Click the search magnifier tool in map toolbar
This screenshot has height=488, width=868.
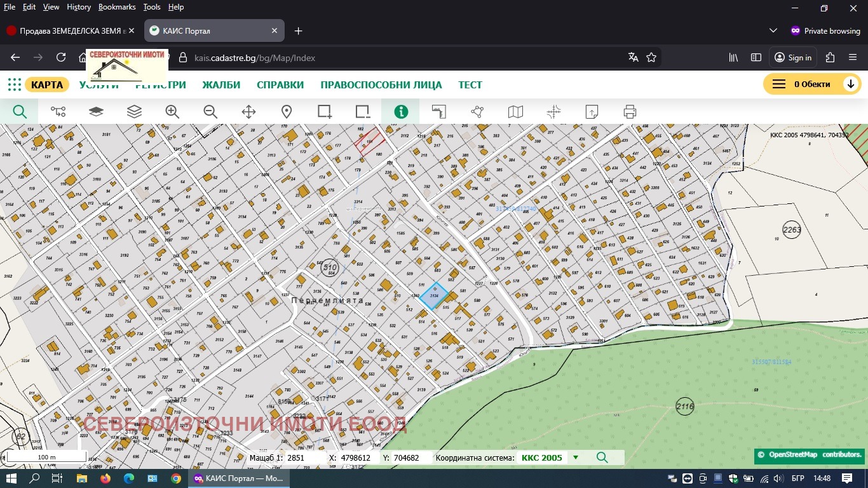(20, 112)
